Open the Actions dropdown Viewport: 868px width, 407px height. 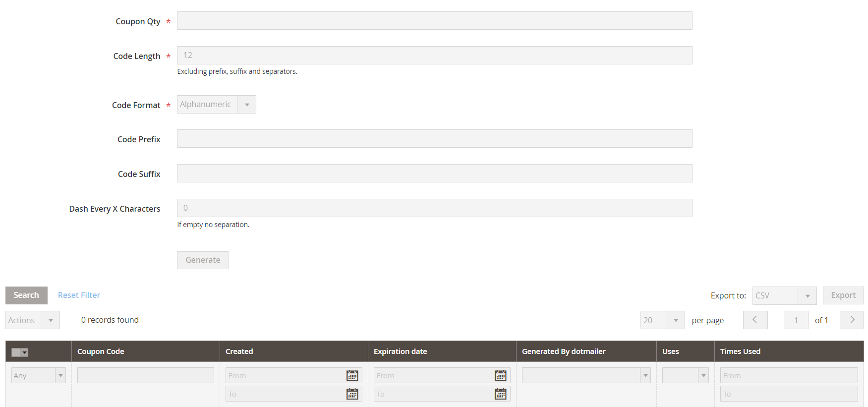[x=33, y=320]
